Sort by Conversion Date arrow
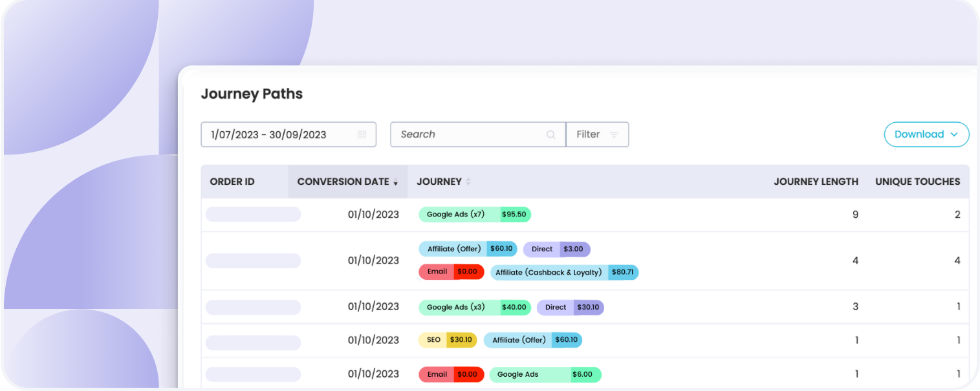 [x=395, y=183]
